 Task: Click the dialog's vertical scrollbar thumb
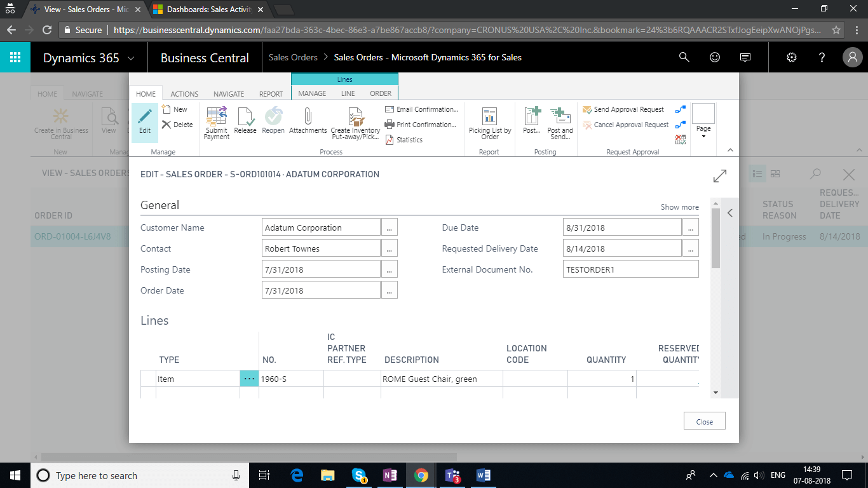coord(715,238)
